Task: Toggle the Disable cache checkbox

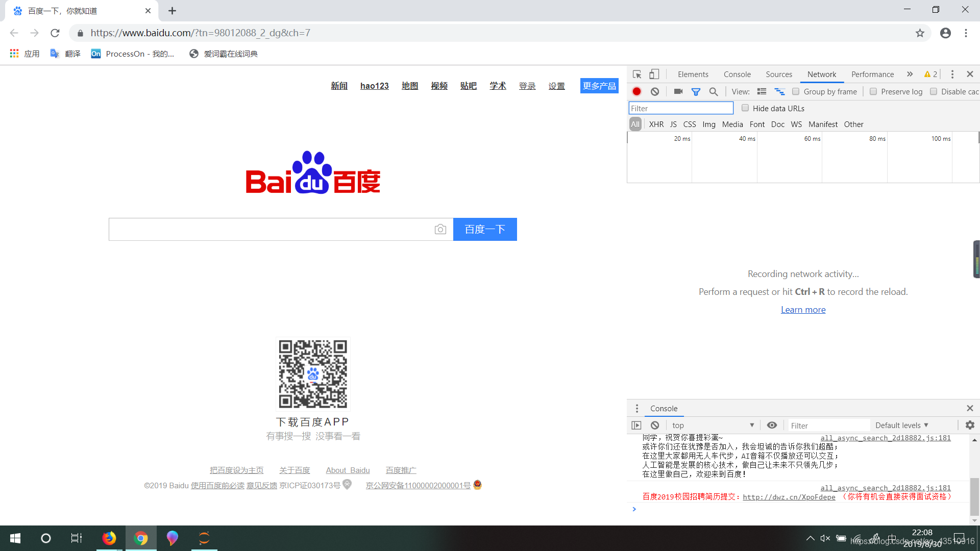Action: tap(934, 92)
